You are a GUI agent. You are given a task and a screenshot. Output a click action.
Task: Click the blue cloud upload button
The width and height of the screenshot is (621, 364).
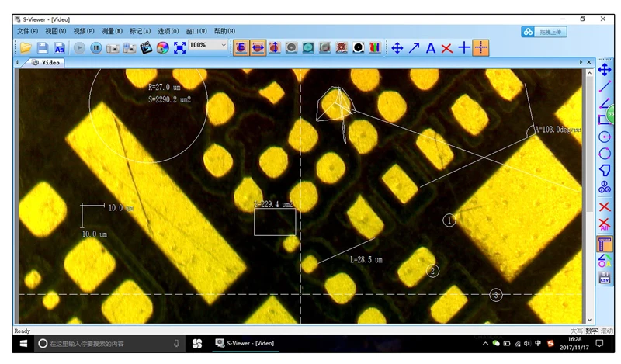(x=544, y=32)
